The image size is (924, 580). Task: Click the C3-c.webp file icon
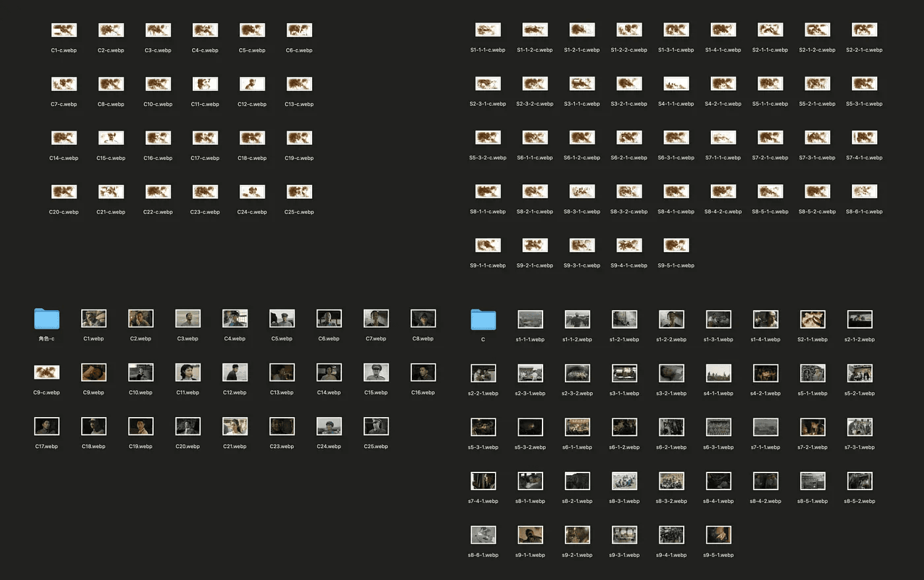[x=158, y=30]
